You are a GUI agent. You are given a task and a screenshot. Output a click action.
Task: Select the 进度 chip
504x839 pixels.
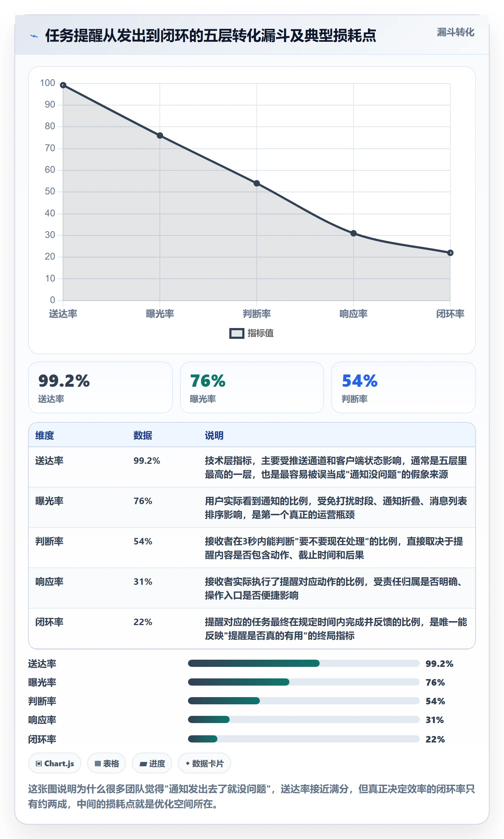click(x=152, y=763)
